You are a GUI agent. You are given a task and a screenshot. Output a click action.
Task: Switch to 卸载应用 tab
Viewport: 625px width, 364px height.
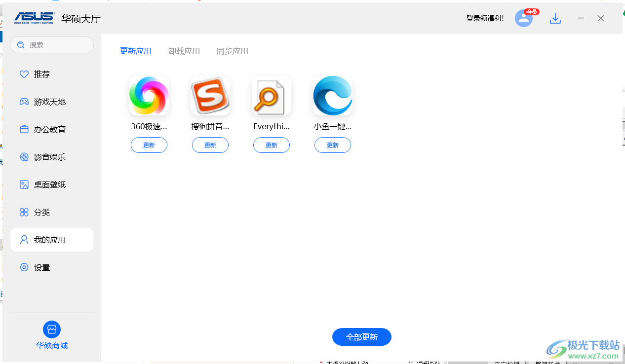click(x=184, y=51)
